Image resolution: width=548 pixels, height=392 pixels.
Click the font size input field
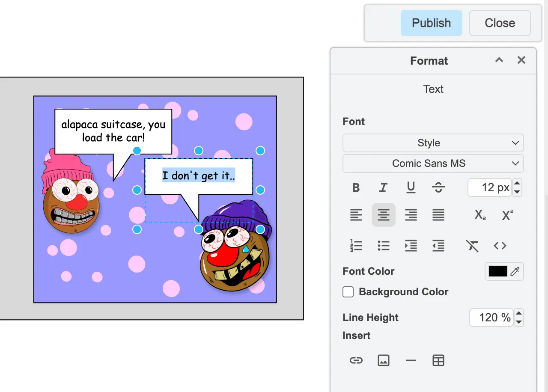(x=489, y=187)
